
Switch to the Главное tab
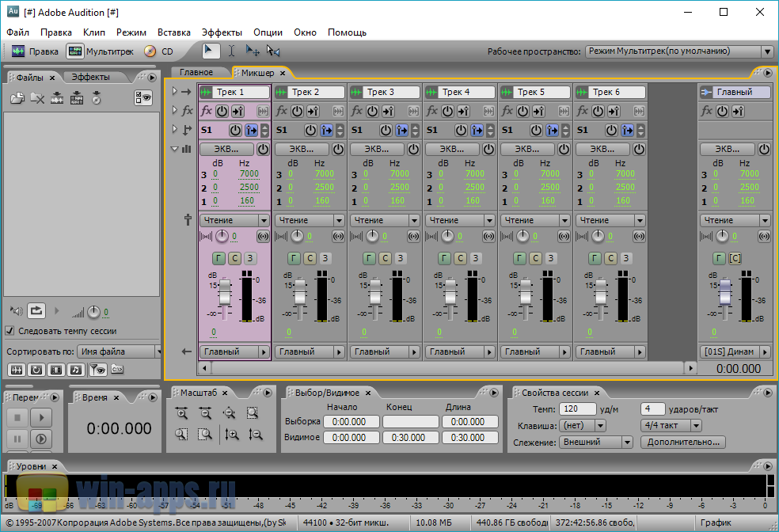[x=196, y=73]
